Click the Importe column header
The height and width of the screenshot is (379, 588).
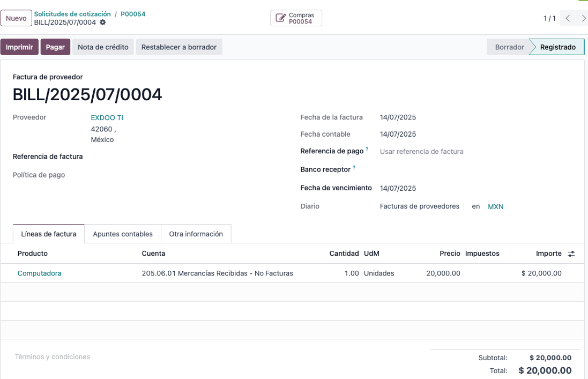(549, 254)
